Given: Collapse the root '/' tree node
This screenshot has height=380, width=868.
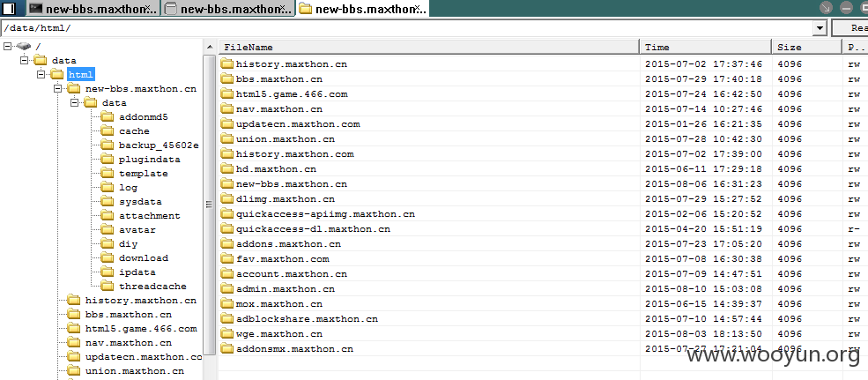Looking at the screenshot, I should pyautogui.click(x=7, y=46).
